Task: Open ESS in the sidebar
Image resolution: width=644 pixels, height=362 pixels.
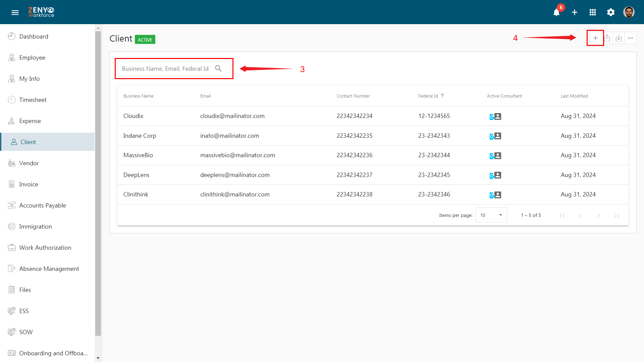Action: 48,311
